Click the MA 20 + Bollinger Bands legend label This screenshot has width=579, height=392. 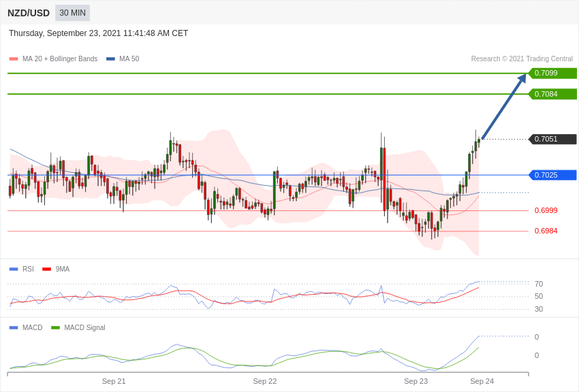coord(60,59)
